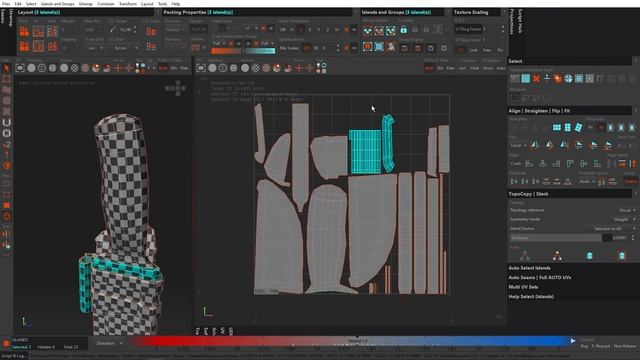The width and height of the screenshot is (640, 360).
Task: Toggle the Free option in Texture Scaling
Action: tap(487, 50)
